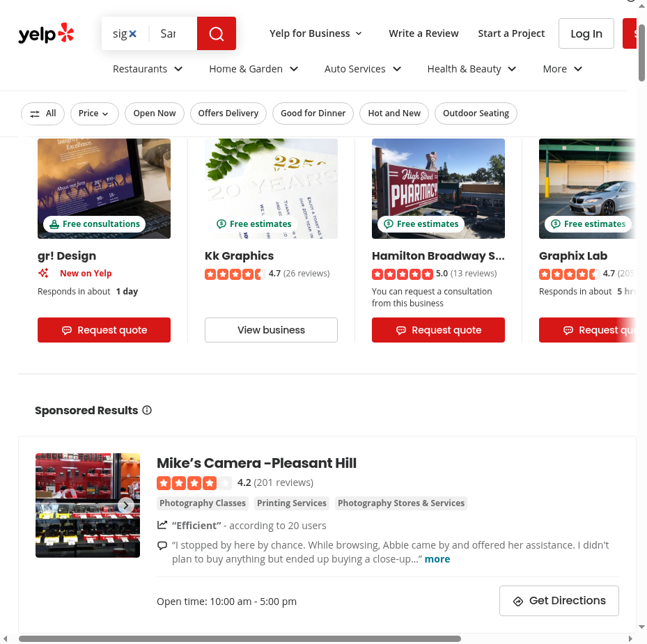Screen dimensions: 647x644
Task: Open the Home & Garden menu
Action: point(254,69)
